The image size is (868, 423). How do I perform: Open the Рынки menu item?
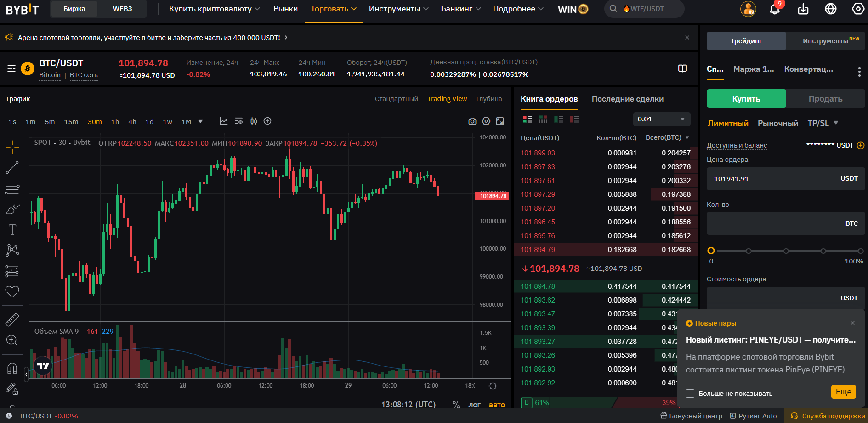click(285, 9)
